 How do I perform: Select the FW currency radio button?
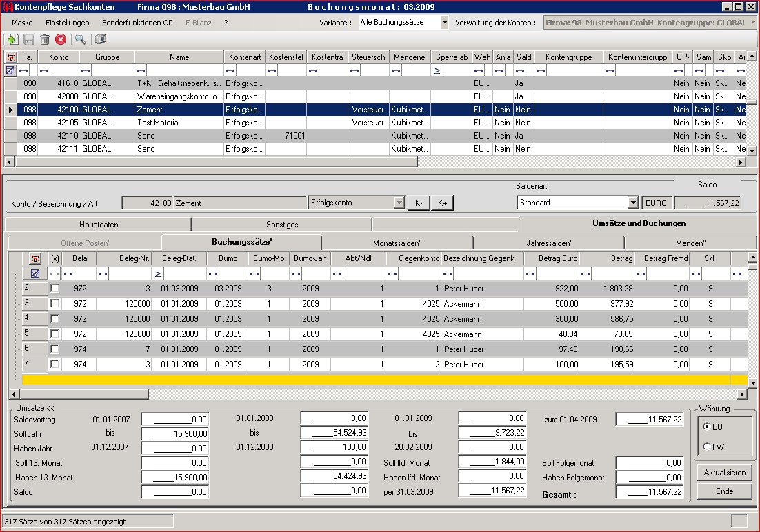[x=706, y=447]
